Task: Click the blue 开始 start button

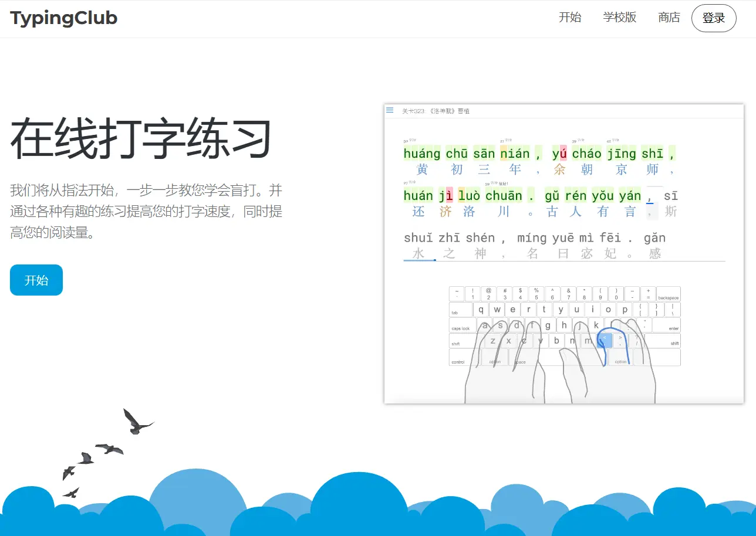Action: 36,280
